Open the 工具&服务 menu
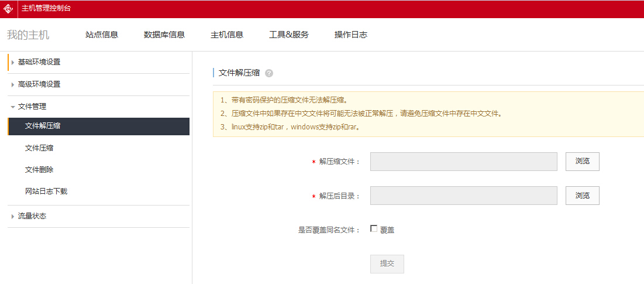Viewport: 644px width, 284px height. tap(289, 35)
